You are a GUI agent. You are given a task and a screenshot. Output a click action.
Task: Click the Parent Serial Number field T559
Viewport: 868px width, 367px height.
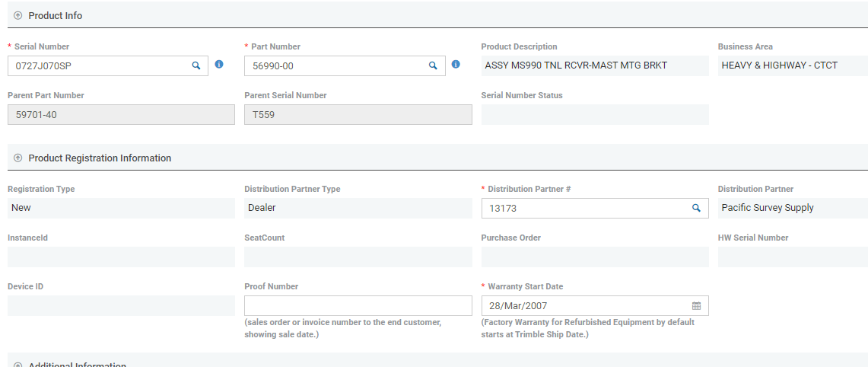click(358, 114)
